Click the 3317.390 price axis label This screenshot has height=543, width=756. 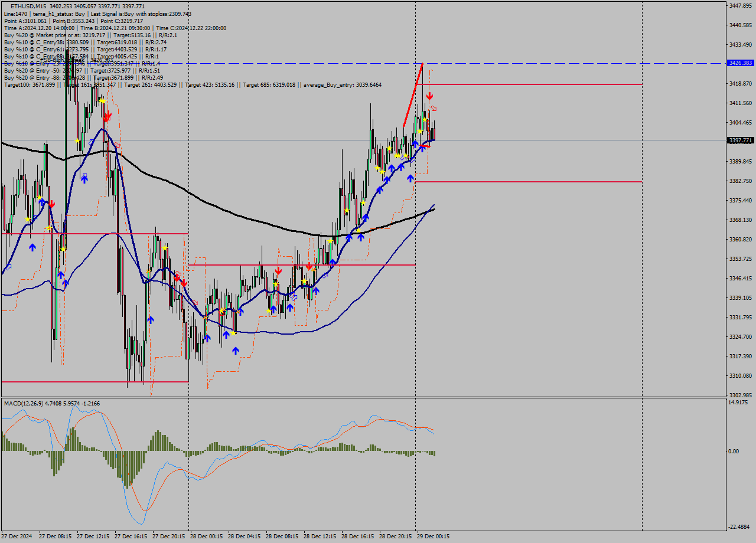[x=741, y=356]
